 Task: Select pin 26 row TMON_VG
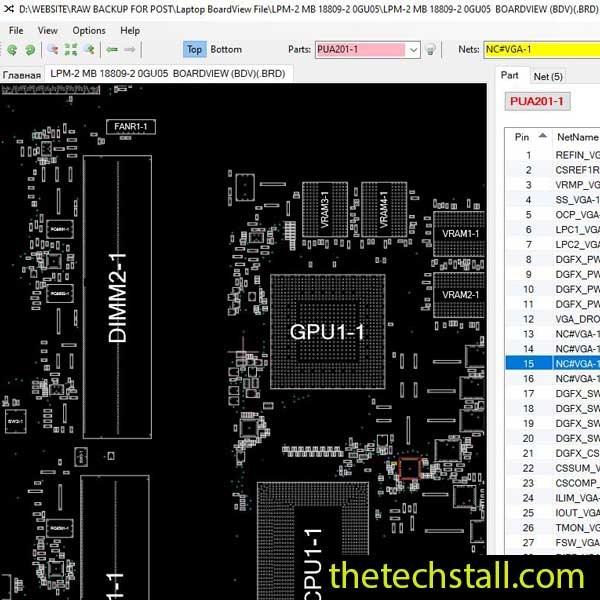point(553,528)
